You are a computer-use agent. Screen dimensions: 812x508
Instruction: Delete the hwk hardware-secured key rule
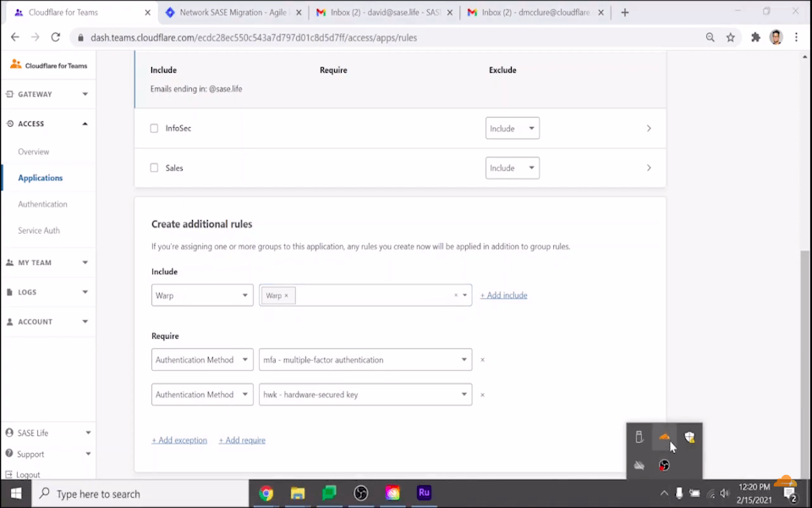coord(482,395)
